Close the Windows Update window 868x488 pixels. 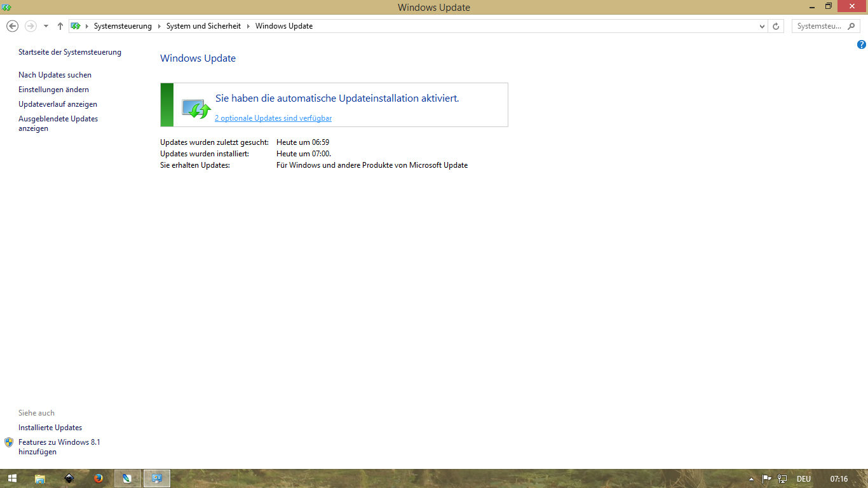tap(851, 6)
